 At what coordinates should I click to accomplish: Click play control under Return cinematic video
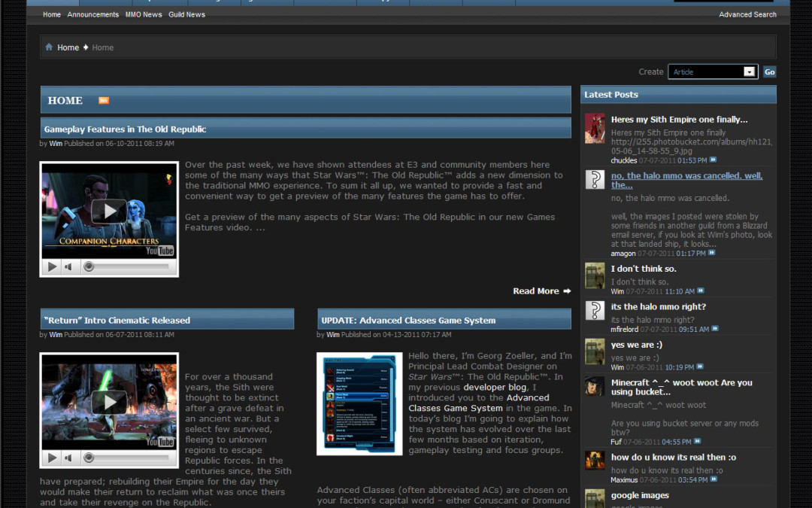coord(53,458)
